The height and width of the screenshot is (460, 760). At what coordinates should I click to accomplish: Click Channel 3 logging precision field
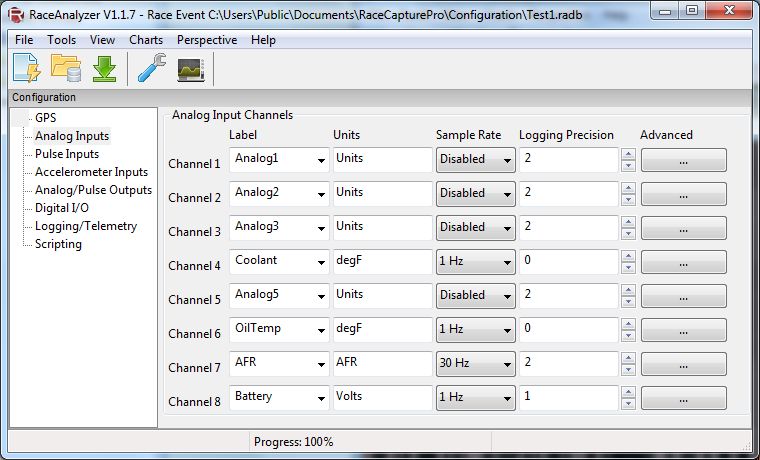point(569,227)
